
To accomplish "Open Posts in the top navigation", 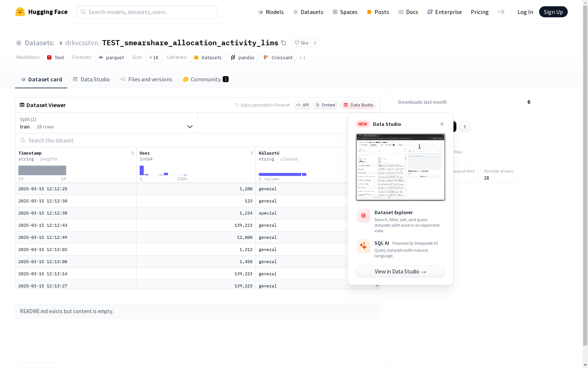I will click(x=378, y=12).
